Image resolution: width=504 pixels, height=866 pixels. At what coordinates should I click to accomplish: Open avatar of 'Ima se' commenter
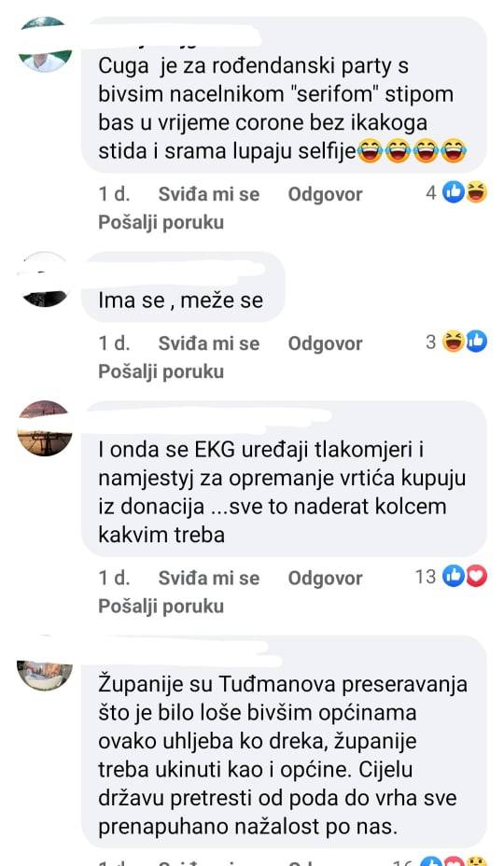46,279
